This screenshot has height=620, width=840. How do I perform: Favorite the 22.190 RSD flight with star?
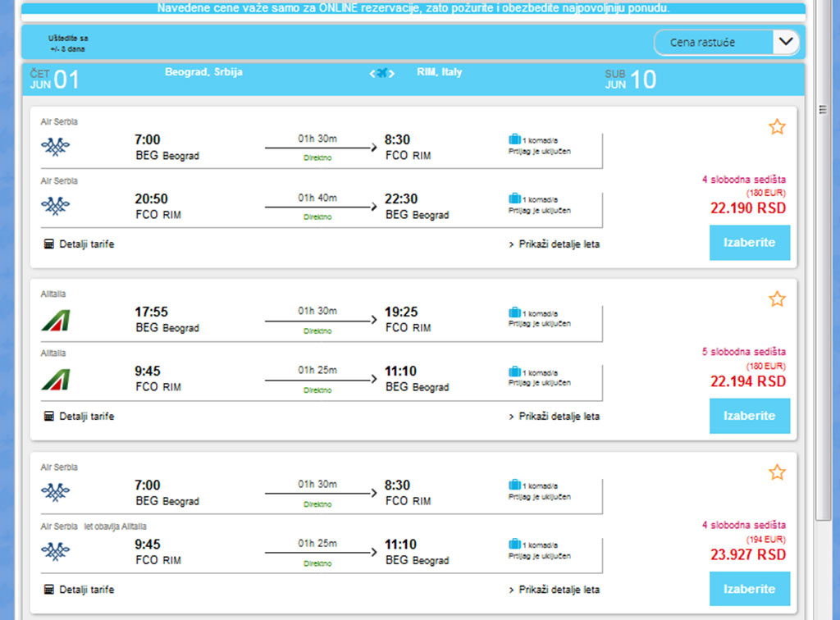click(x=777, y=127)
